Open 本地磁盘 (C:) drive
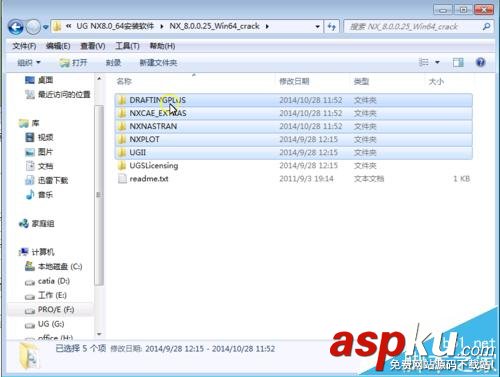 [x=54, y=266]
